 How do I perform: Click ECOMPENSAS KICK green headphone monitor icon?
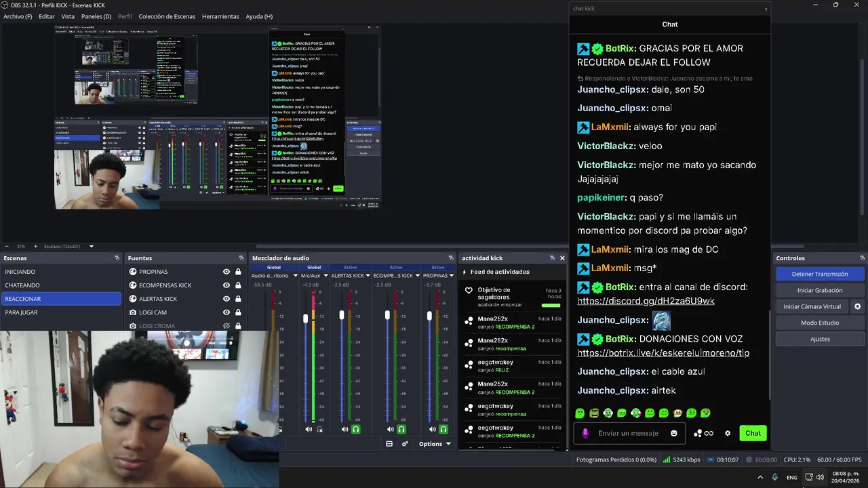click(401, 429)
